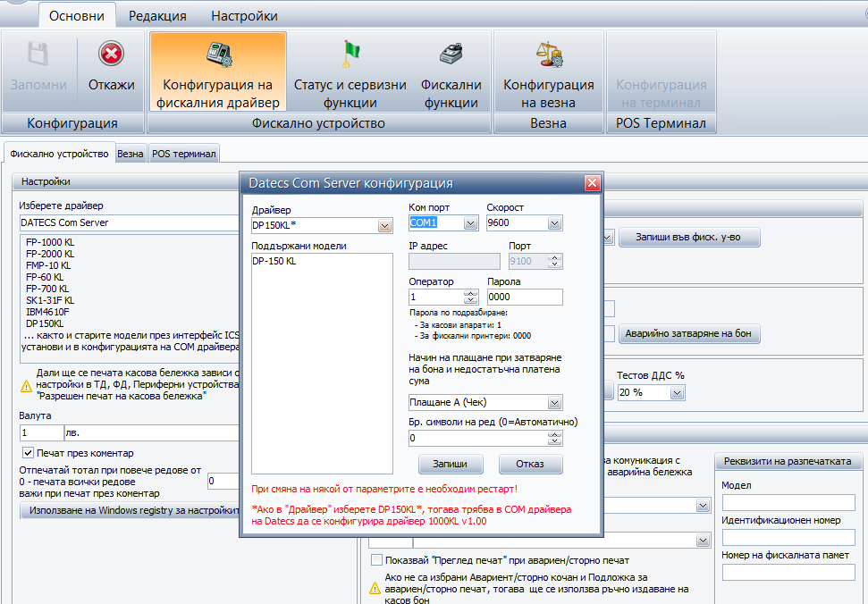
Task: Click the Отпечатай тотал rows field
Action: click(x=223, y=482)
